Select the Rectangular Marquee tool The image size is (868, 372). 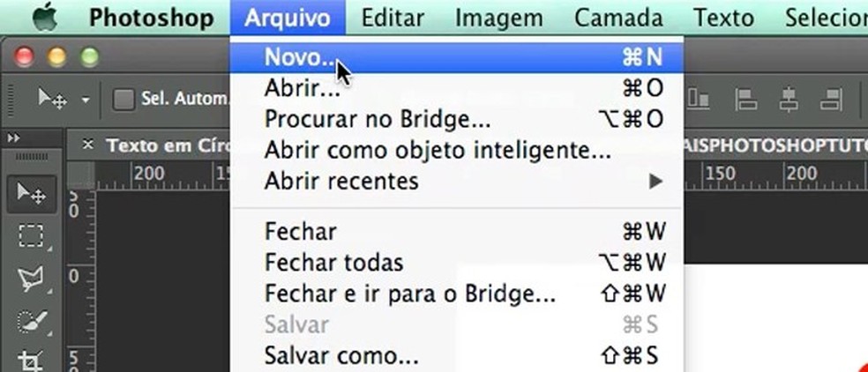tap(32, 236)
